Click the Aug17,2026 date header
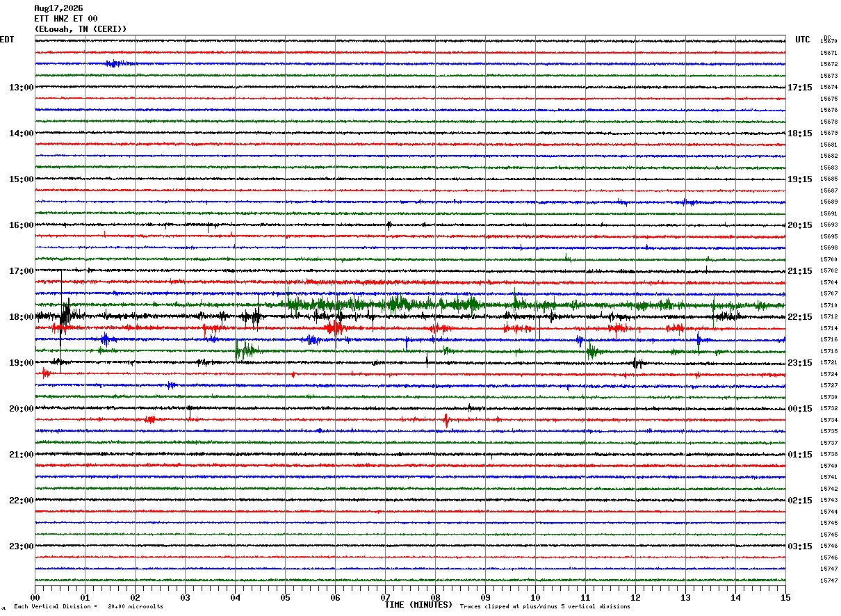 pos(58,8)
